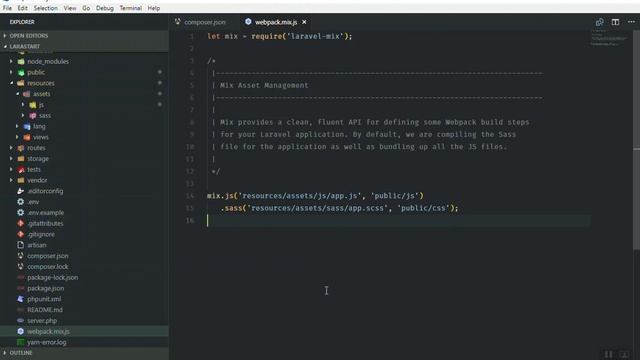
Task: Click the resources folder icon
Action: click(21, 83)
